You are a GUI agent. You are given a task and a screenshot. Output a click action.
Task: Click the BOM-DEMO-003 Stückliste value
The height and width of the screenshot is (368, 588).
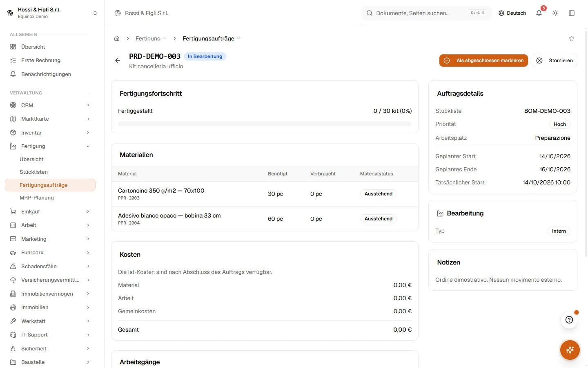(x=547, y=111)
